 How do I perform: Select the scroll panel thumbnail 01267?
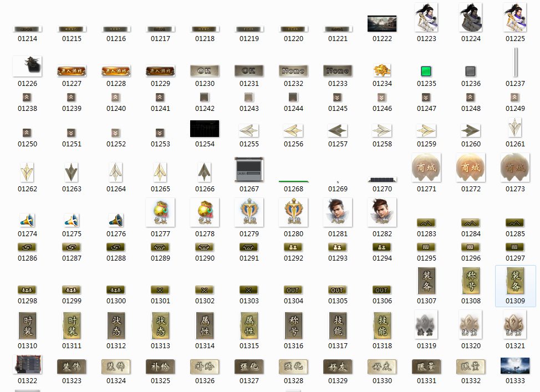(x=249, y=169)
